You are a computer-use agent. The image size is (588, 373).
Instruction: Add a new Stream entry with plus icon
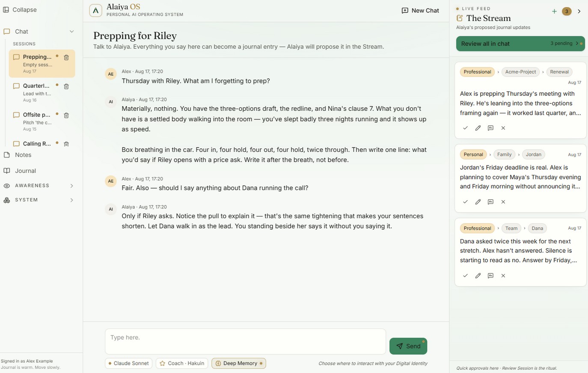point(554,12)
